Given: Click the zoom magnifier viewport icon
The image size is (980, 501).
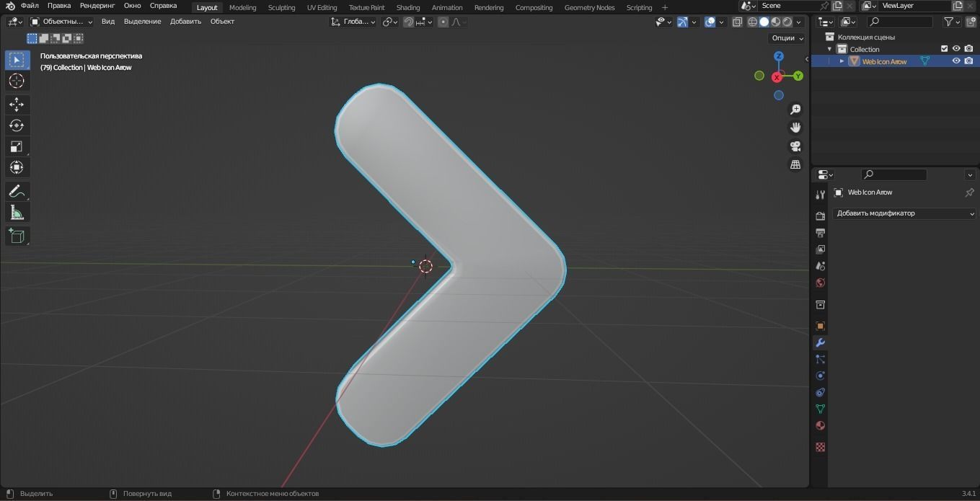Looking at the screenshot, I should 795,110.
